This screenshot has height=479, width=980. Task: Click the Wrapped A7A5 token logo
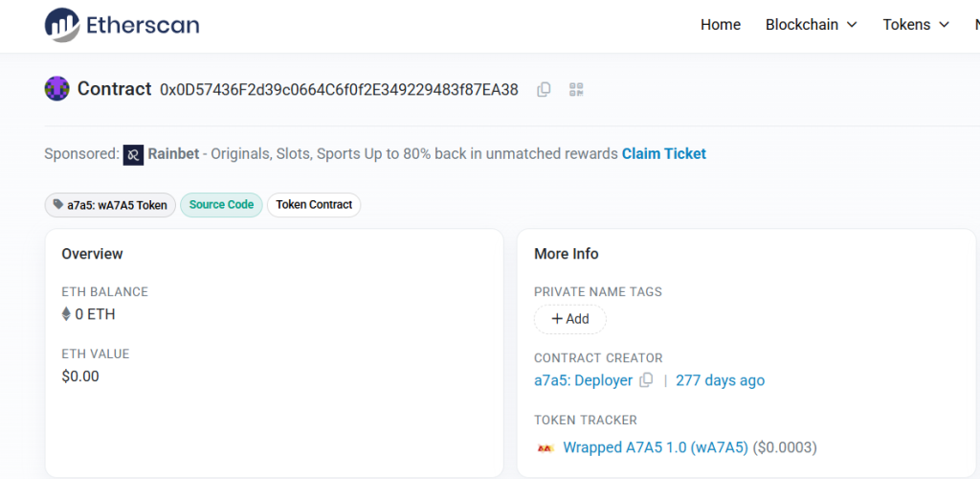pyautogui.click(x=546, y=447)
